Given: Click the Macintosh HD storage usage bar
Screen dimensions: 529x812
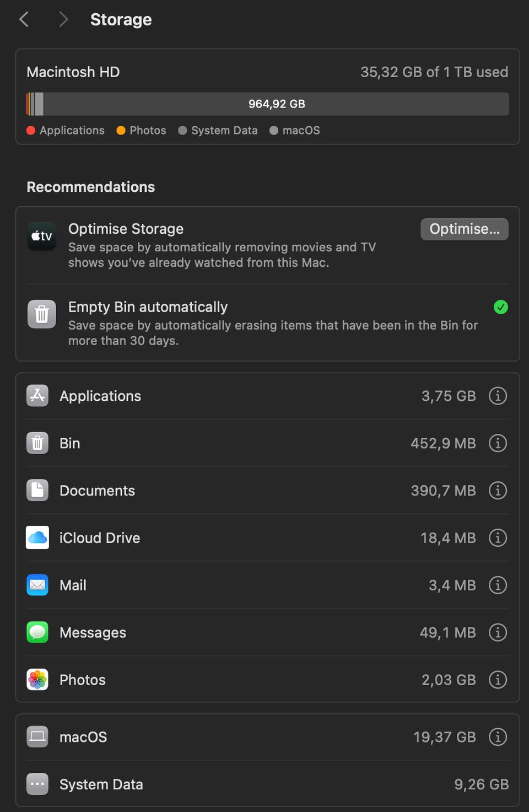Looking at the screenshot, I should pyautogui.click(x=268, y=104).
